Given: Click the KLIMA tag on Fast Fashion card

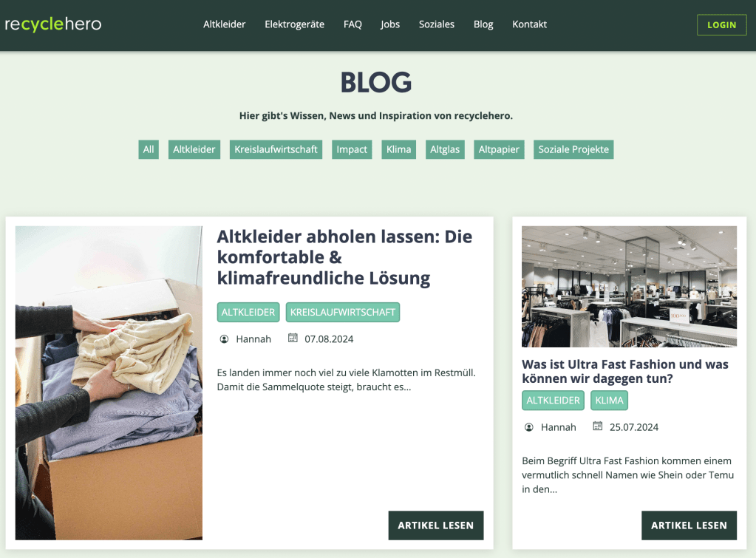Looking at the screenshot, I should (610, 401).
